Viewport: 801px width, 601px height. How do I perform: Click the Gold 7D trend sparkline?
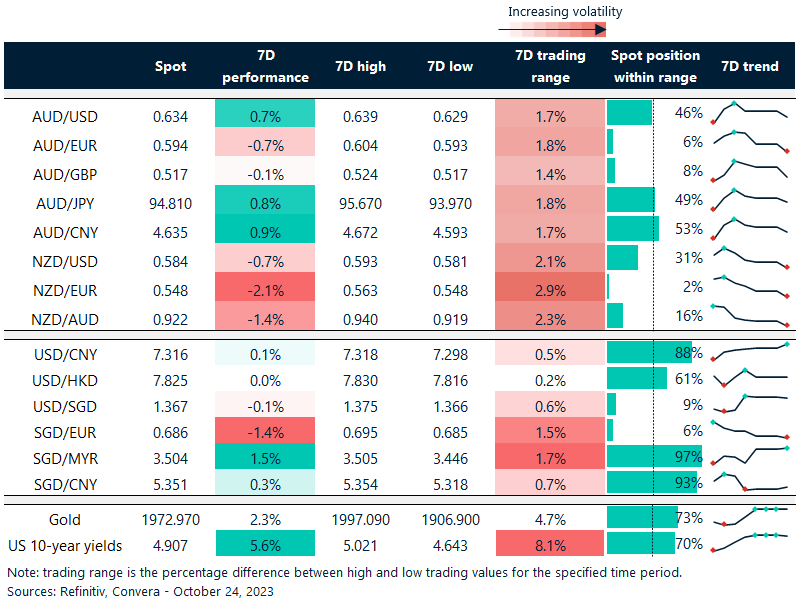(x=750, y=518)
